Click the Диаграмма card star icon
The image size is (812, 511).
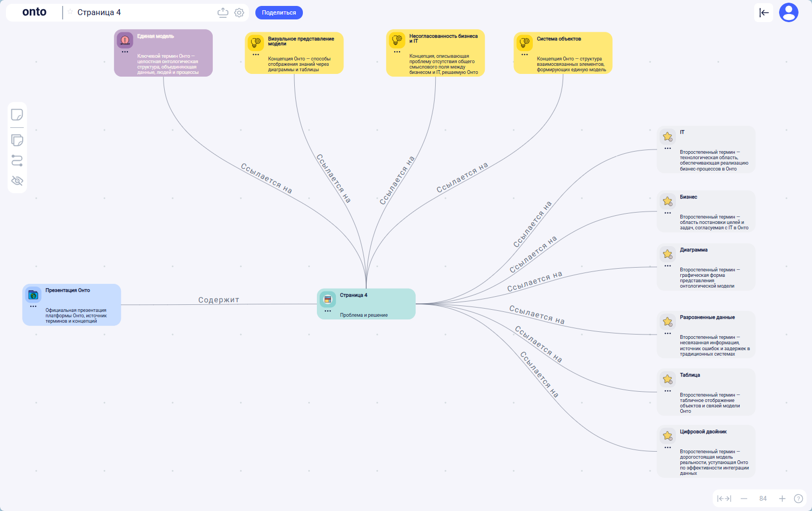point(668,254)
